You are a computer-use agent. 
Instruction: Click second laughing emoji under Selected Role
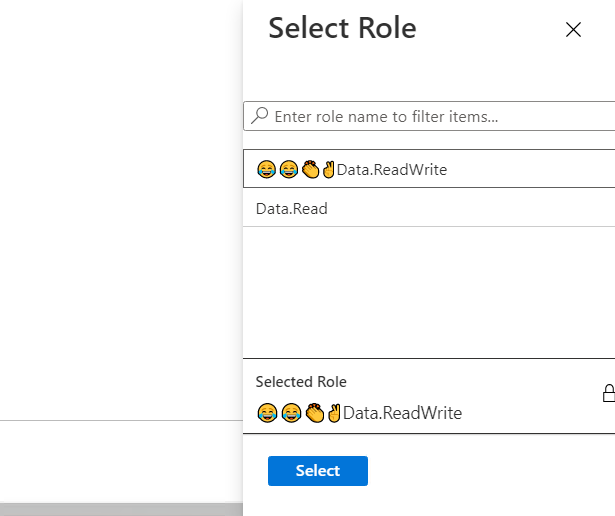pyautogui.click(x=291, y=413)
